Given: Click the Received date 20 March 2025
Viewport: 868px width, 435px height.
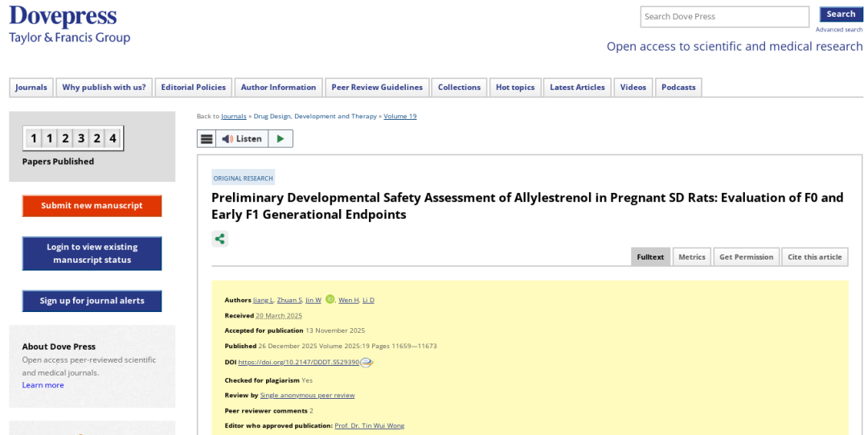Looking at the screenshot, I should point(279,316).
